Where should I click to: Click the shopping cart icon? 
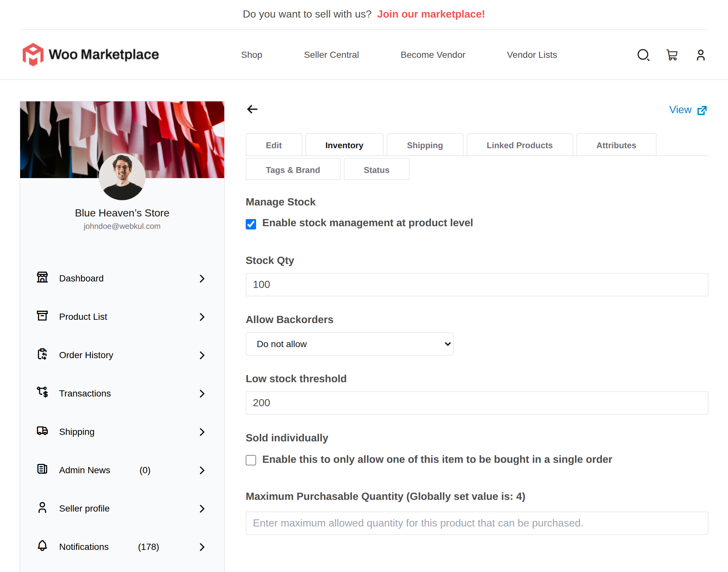[672, 55]
